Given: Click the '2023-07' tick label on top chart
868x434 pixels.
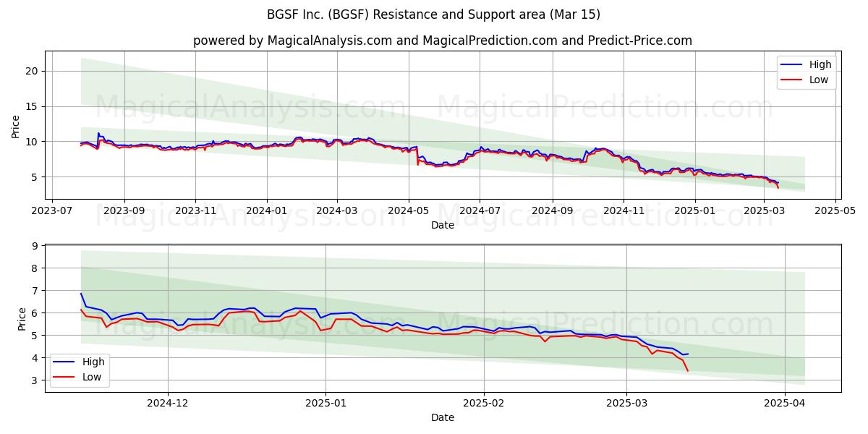Looking at the screenshot, I should click(x=51, y=210).
